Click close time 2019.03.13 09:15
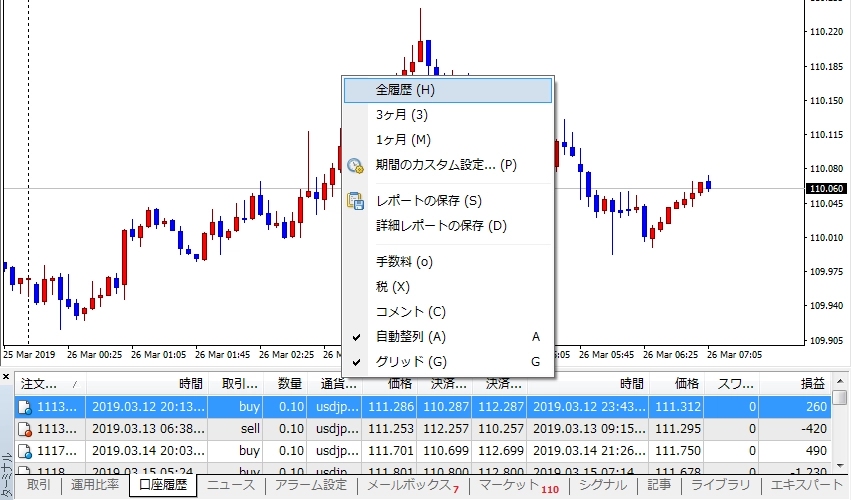 (x=589, y=429)
